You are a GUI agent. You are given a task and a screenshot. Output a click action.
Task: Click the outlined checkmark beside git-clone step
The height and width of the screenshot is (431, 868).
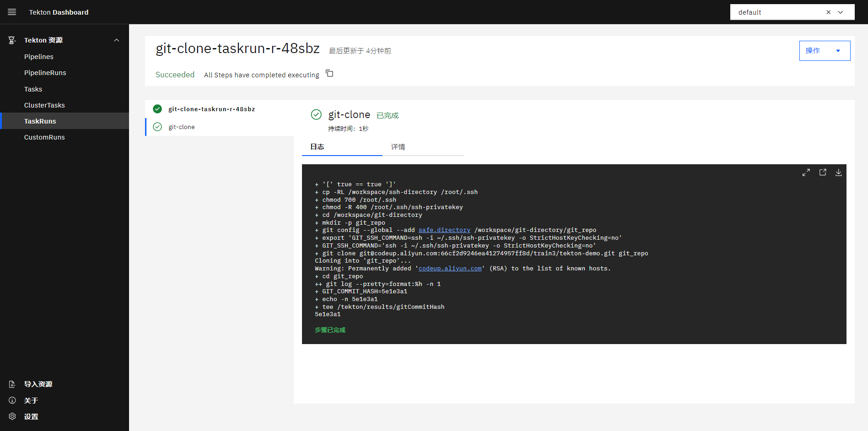tap(157, 127)
